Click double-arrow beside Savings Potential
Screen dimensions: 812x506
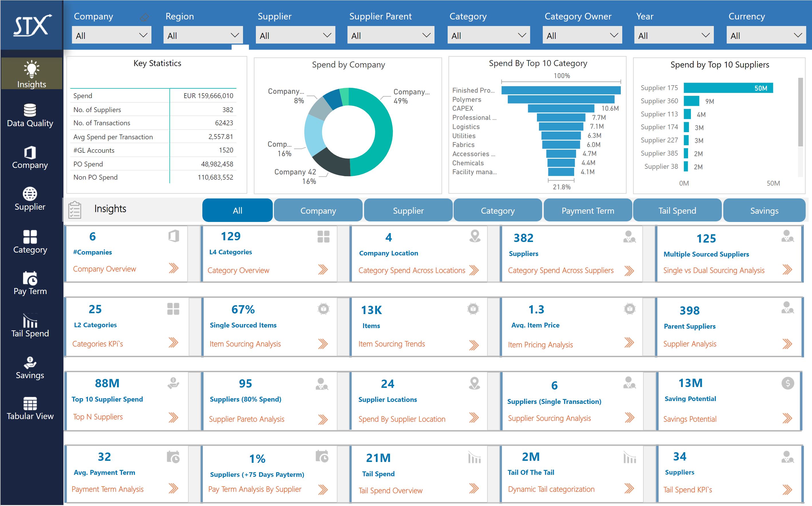(x=787, y=418)
